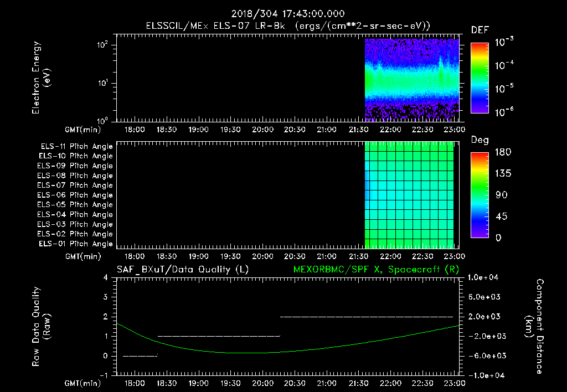The height and width of the screenshot is (392, 567).
Task: Select the Electron Energy (eV) axis label
Action: click(x=41, y=78)
